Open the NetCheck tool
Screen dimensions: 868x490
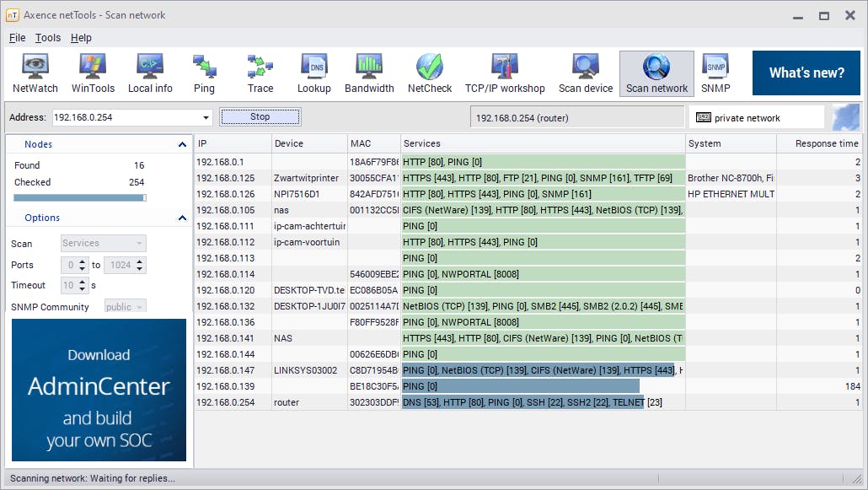(430, 73)
